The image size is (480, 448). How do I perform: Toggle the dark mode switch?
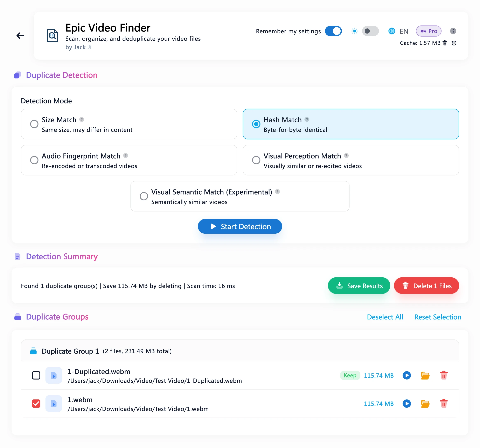pos(370,31)
